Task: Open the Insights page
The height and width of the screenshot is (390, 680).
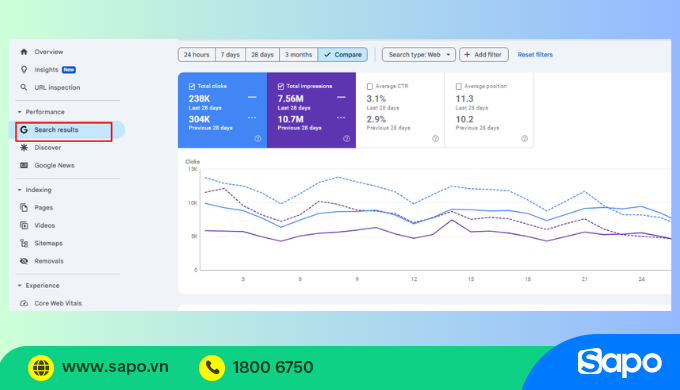Action: tap(46, 69)
